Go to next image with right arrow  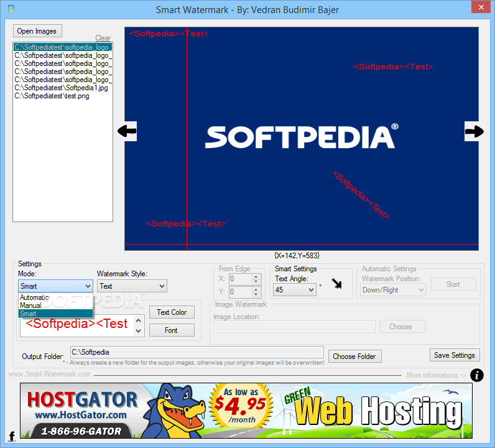[474, 131]
